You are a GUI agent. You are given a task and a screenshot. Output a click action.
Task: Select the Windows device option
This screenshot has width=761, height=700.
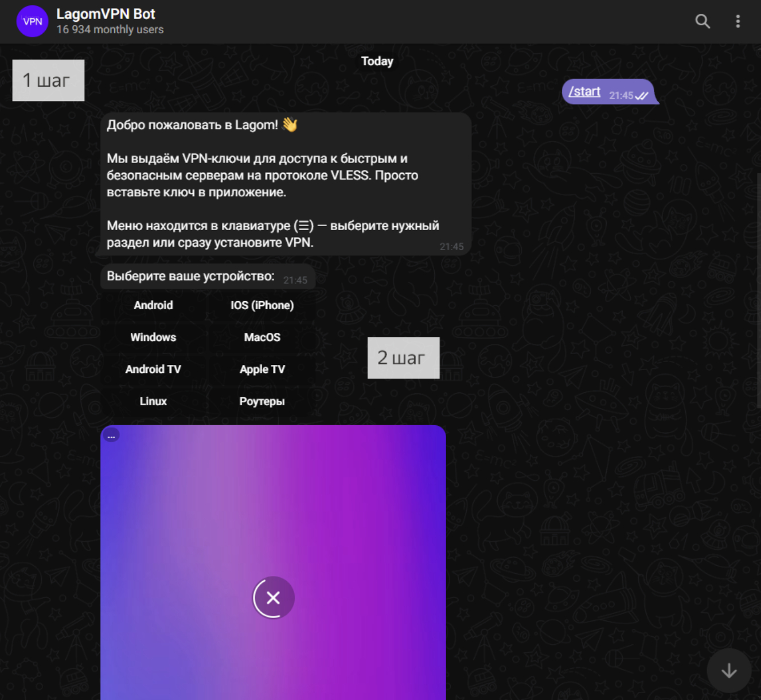point(153,337)
